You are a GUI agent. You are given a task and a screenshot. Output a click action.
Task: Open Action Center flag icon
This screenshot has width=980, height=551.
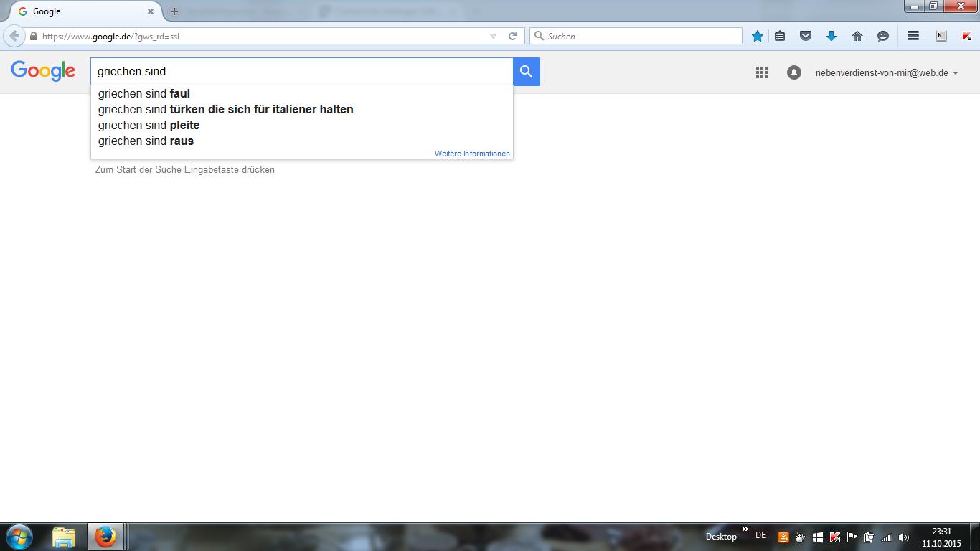click(x=852, y=537)
